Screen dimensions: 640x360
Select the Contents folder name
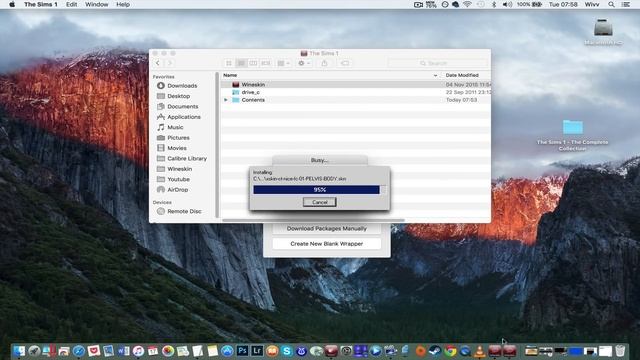[253, 100]
